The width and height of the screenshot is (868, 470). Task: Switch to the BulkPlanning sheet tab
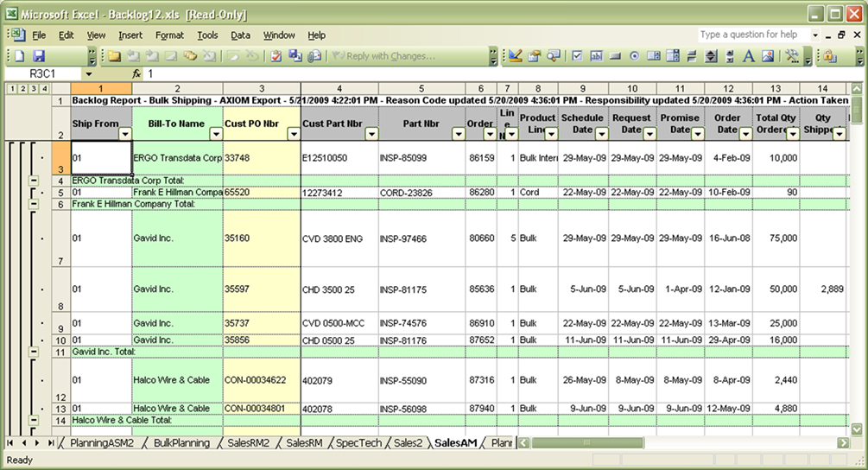[x=181, y=443]
